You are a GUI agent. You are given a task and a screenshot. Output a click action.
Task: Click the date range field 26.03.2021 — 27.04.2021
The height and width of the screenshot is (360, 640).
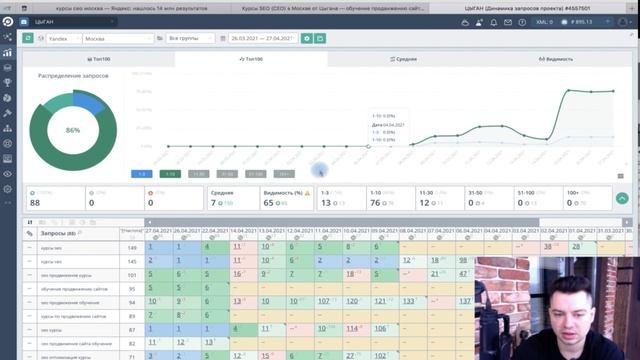coord(263,38)
